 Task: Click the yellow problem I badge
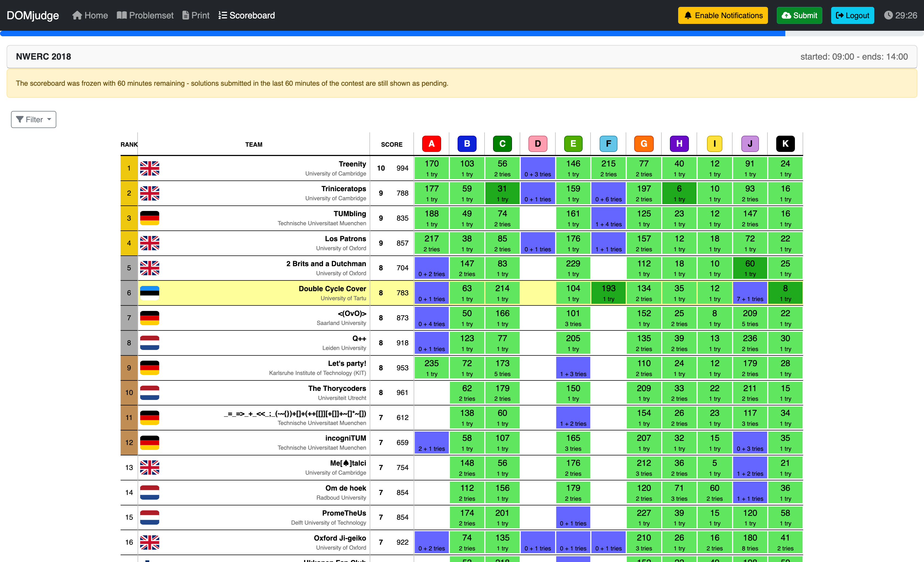[714, 144]
